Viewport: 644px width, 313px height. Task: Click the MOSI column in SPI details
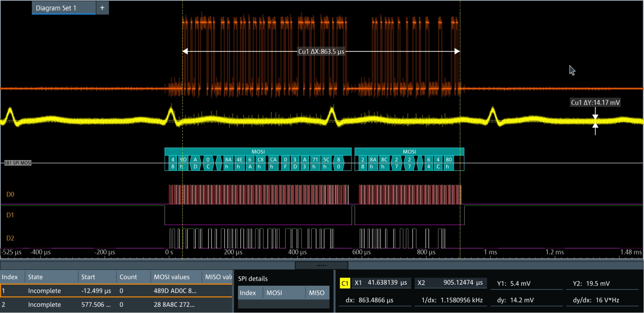click(274, 293)
